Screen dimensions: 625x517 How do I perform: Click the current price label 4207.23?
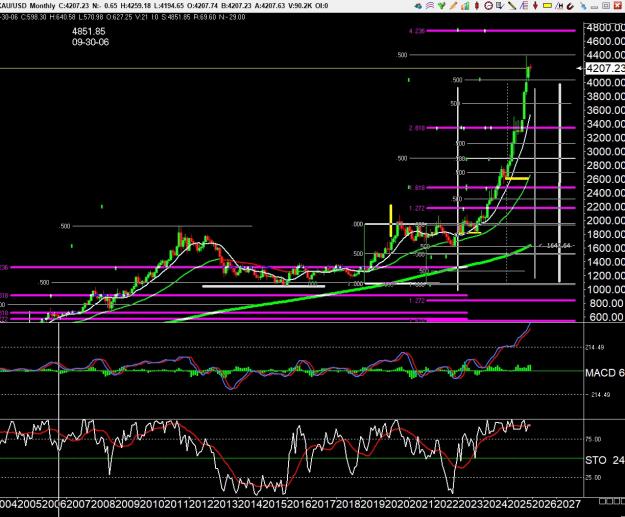click(x=605, y=69)
